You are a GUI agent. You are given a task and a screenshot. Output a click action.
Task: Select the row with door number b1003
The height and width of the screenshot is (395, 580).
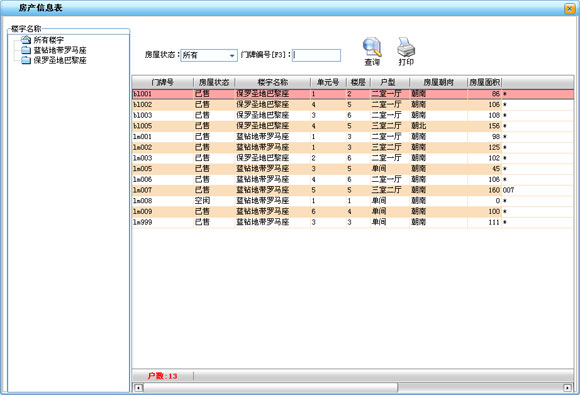coord(353,115)
